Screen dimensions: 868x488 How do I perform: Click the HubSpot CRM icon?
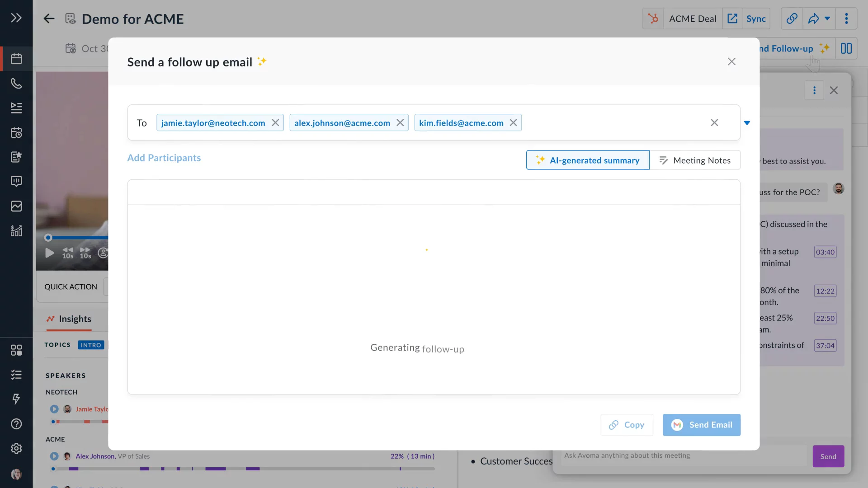[653, 19]
